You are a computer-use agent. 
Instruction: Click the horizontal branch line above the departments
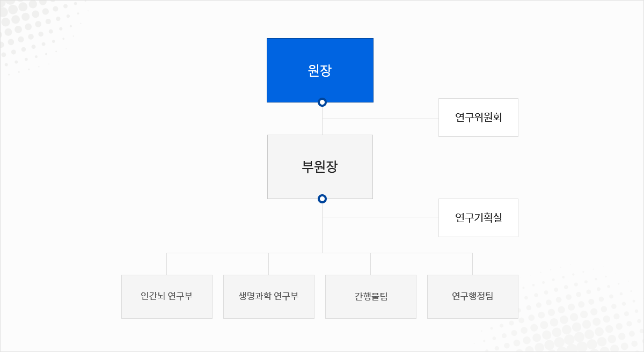320,253
